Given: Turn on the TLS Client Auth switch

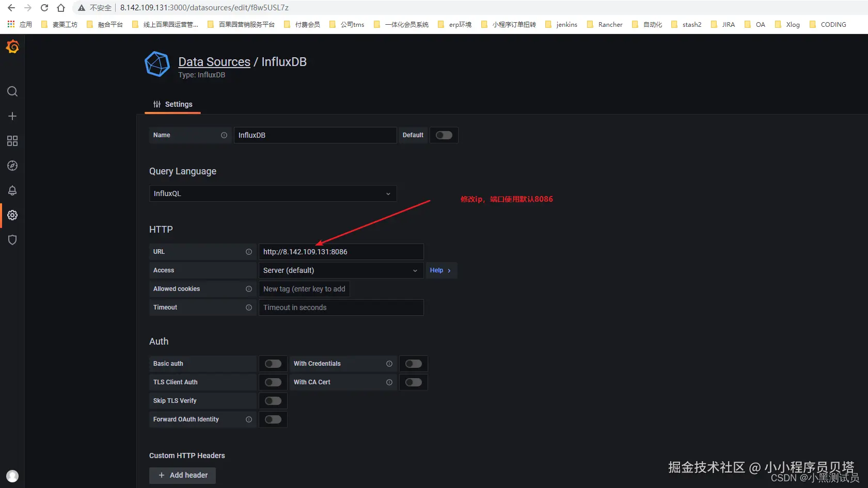Looking at the screenshot, I should pyautogui.click(x=273, y=382).
